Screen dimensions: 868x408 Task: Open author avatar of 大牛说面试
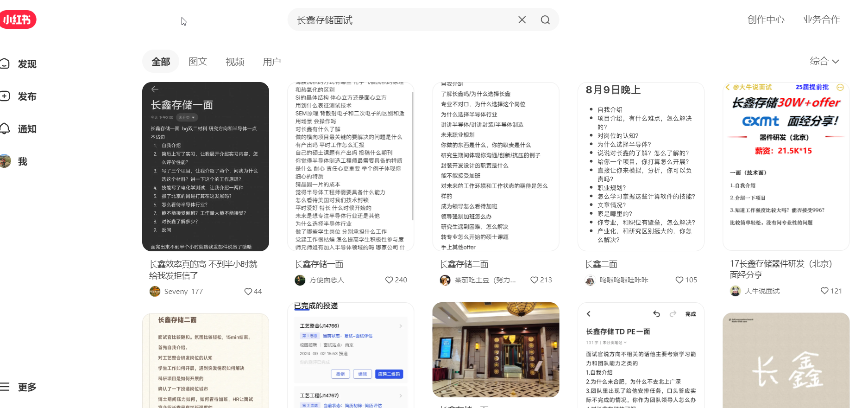(735, 291)
